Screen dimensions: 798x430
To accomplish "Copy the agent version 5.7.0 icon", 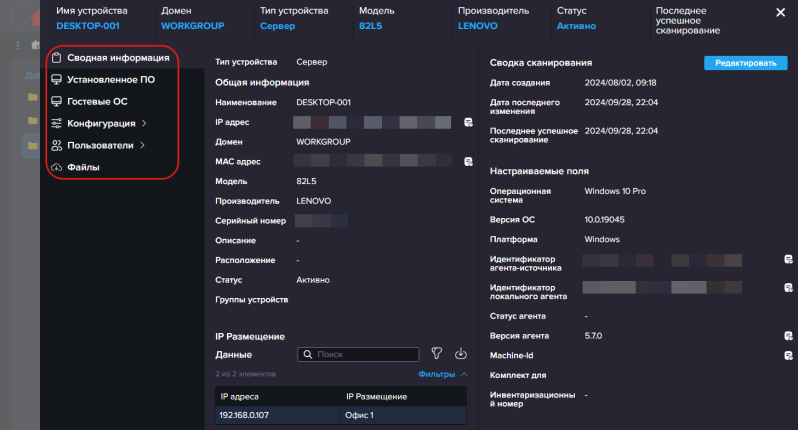I will click(788, 336).
